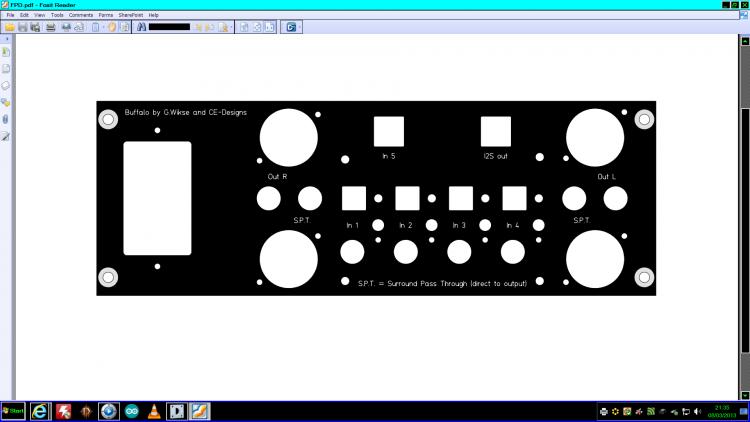750x422 pixels.
Task: Select the Hand tool icon
Action: 112,27
